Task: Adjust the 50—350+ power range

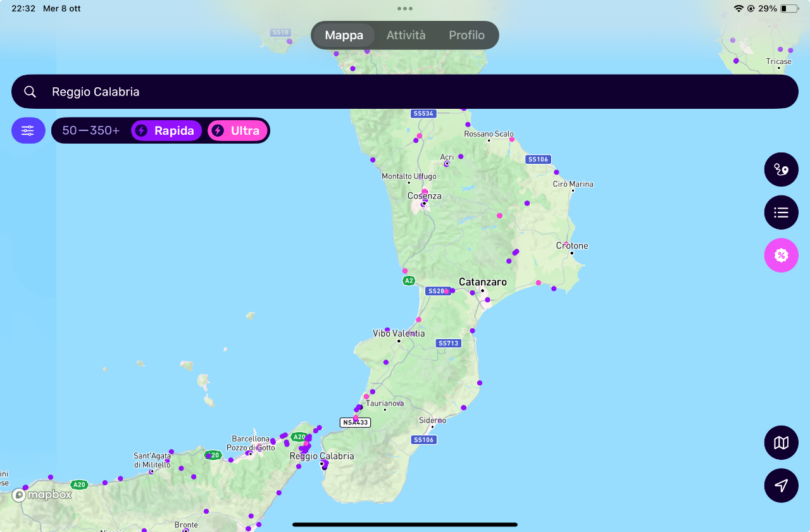Action: (x=90, y=131)
